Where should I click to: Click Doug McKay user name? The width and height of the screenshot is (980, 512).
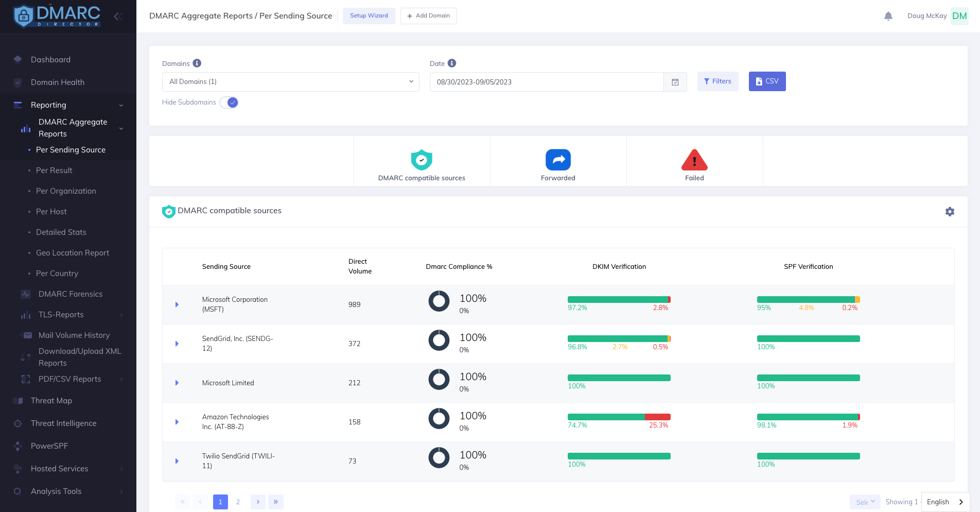pos(927,16)
